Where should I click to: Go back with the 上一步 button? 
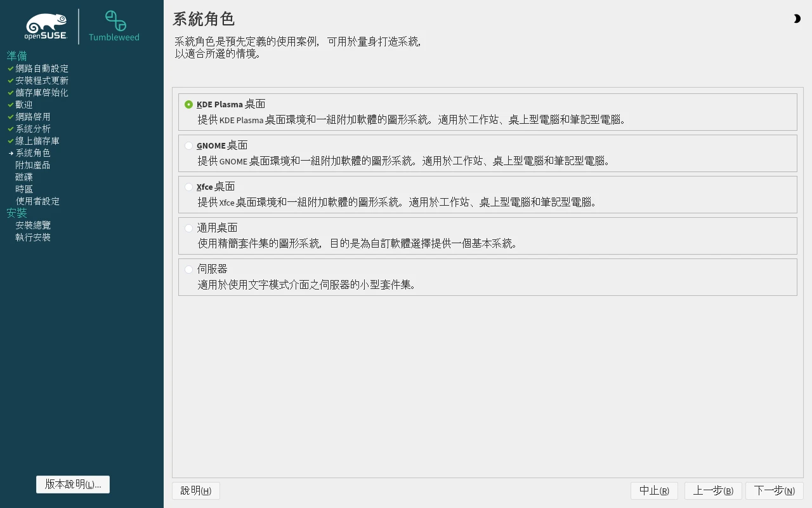click(x=713, y=491)
